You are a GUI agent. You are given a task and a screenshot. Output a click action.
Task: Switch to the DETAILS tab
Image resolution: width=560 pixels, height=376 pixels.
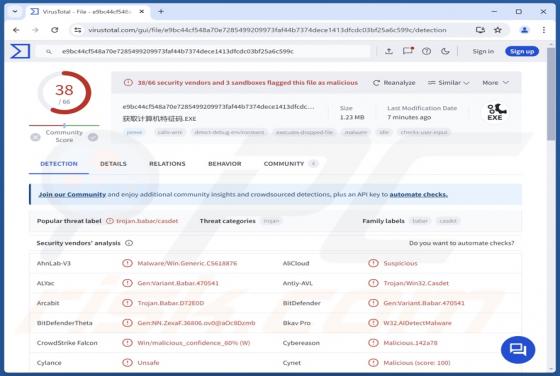(113, 164)
